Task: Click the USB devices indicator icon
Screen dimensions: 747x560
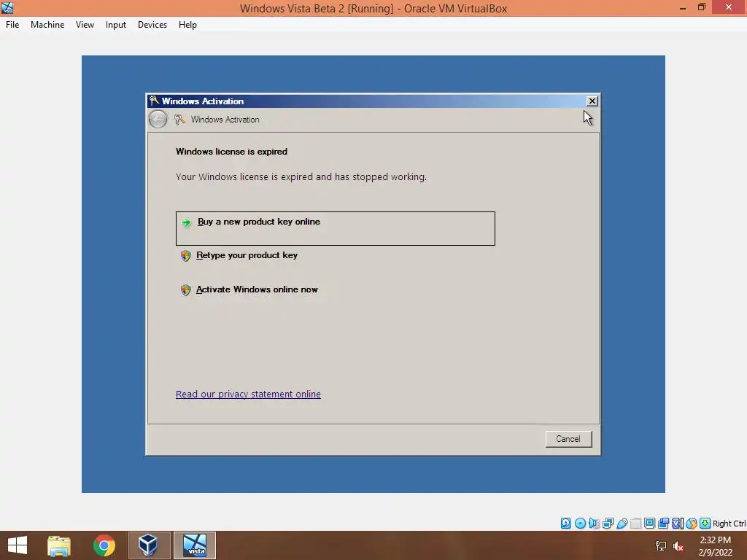Action: pos(622,524)
